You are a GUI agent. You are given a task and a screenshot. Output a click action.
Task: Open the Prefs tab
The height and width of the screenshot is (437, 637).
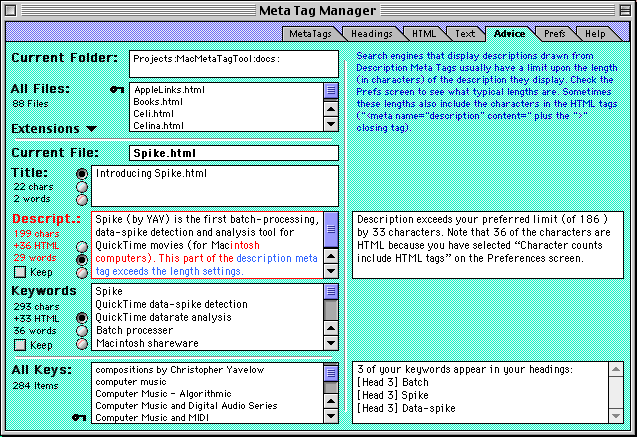(x=555, y=34)
